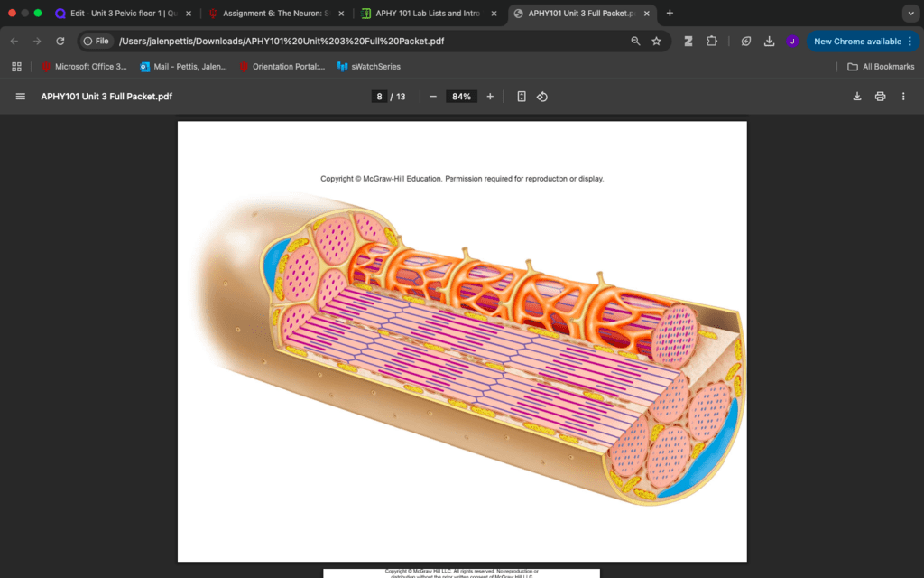Screen dimensions: 924x578
Task: Click the APHY101 Unit 3 Full Packet.pdf title
Action: pyautogui.click(x=106, y=96)
